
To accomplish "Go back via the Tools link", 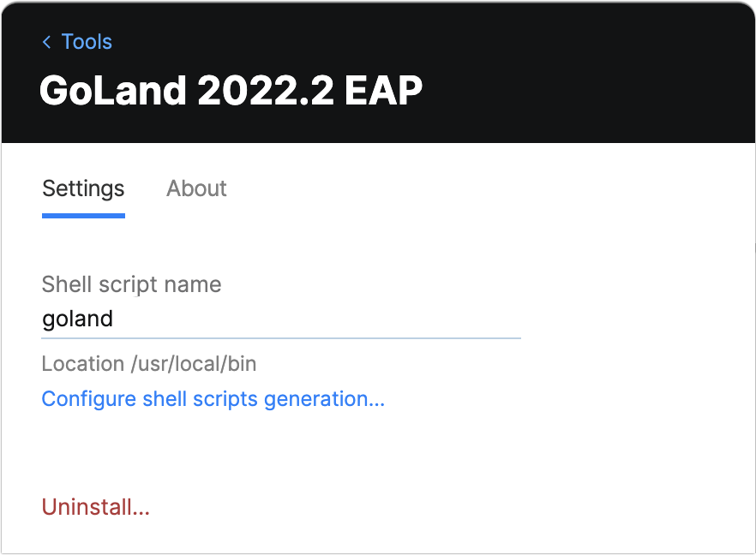I will tap(87, 42).
